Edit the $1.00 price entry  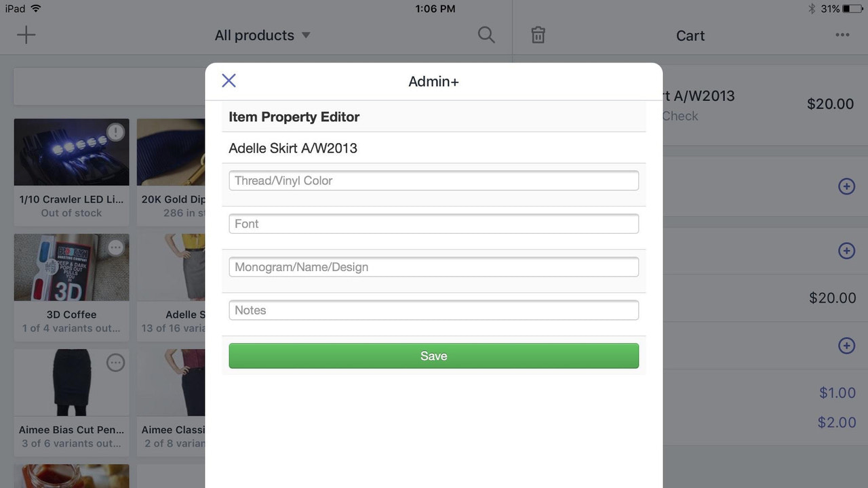coord(837,392)
